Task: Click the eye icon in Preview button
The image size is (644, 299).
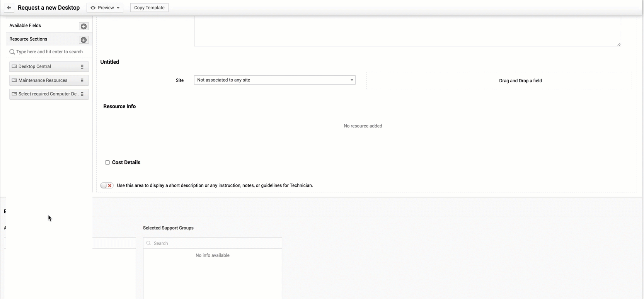Action: (x=93, y=8)
